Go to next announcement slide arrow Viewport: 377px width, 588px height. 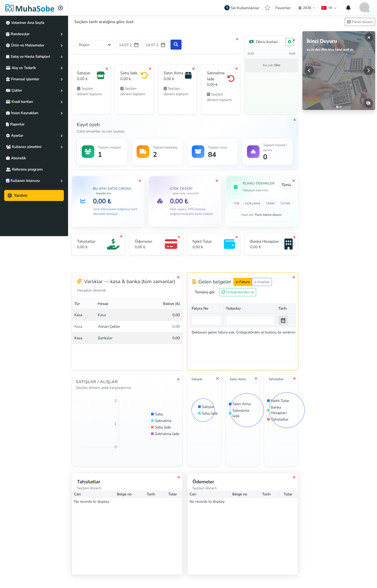coord(368,71)
